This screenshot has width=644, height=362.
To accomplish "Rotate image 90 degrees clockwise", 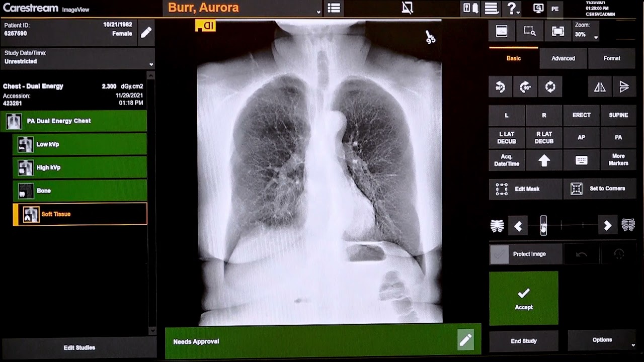I will (x=525, y=87).
